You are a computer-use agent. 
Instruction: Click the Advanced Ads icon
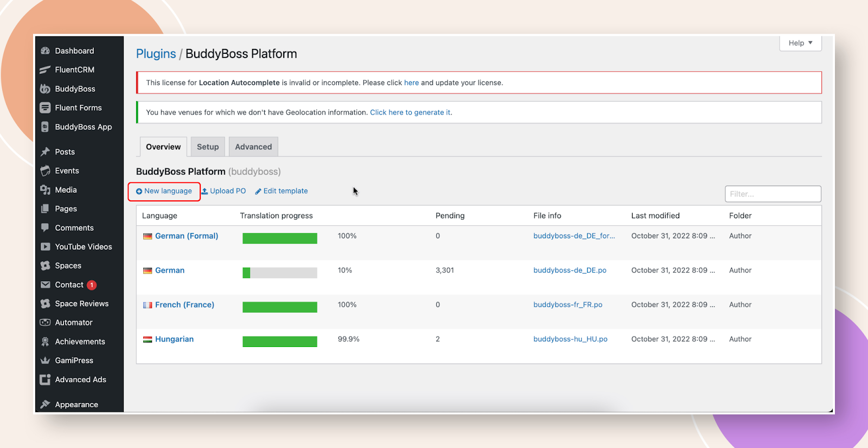[x=46, y=380]
